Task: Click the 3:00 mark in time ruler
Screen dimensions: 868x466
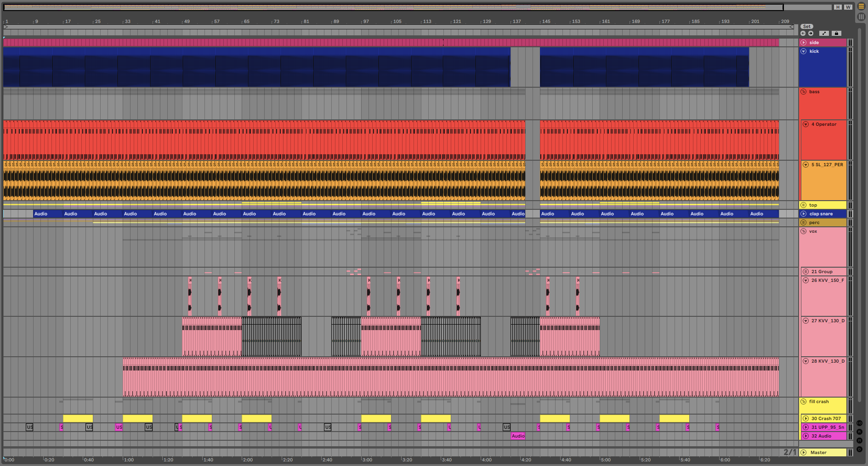Action: [x=367, y=460]
